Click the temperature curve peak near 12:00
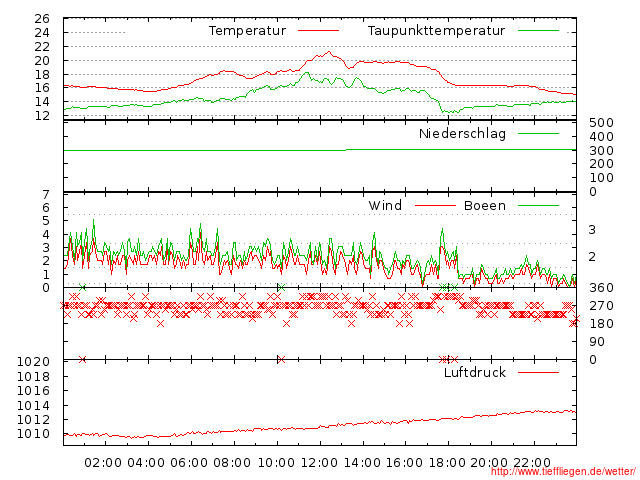Screen dimensions: 640x480 tap(329, 52)
